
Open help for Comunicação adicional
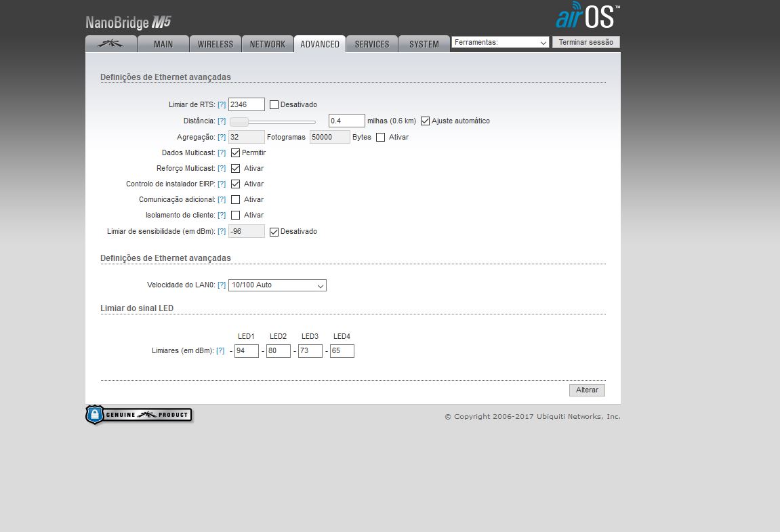pyautogui.click(x=222, y=199)
